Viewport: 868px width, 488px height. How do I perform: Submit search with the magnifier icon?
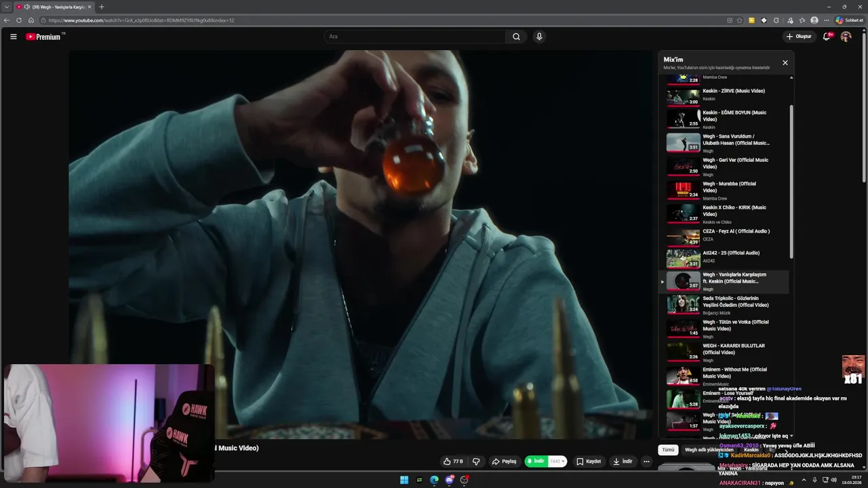point(516,37)
